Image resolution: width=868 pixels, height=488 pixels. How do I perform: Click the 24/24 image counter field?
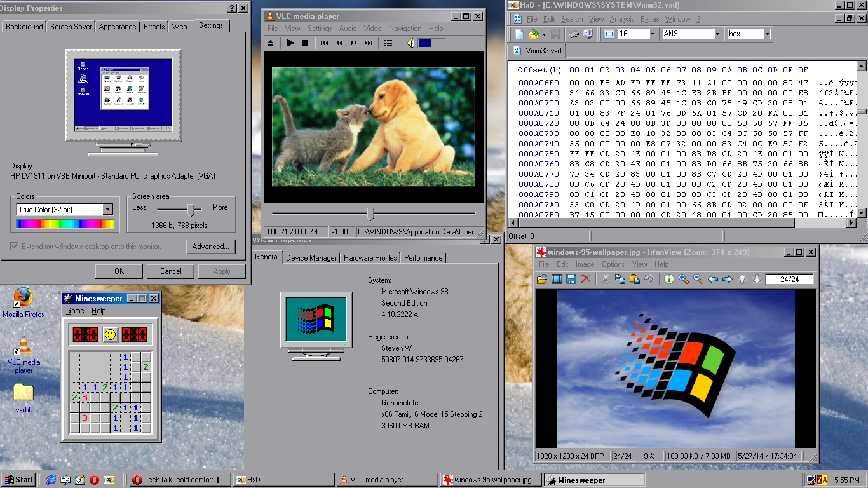(x=790, y=279)
